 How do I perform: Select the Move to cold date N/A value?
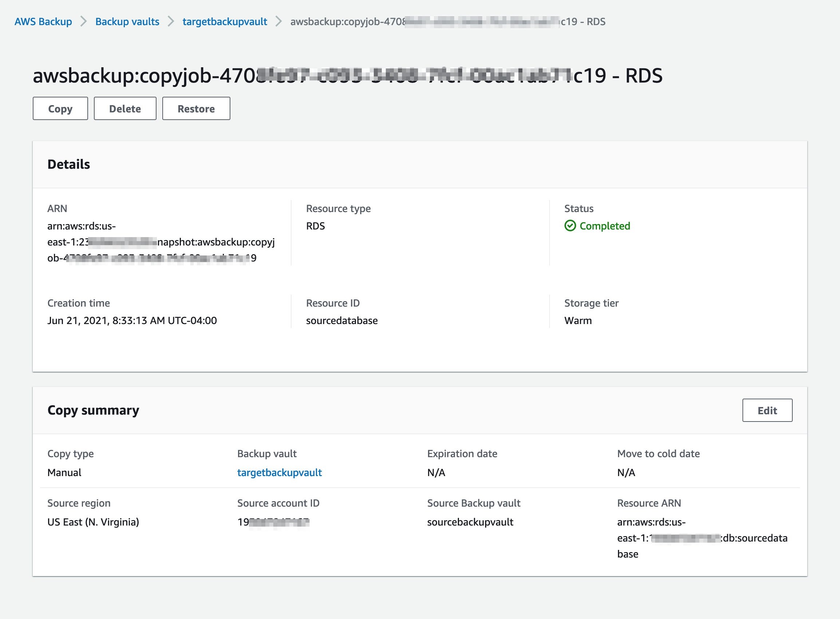[x=626, y=472]
